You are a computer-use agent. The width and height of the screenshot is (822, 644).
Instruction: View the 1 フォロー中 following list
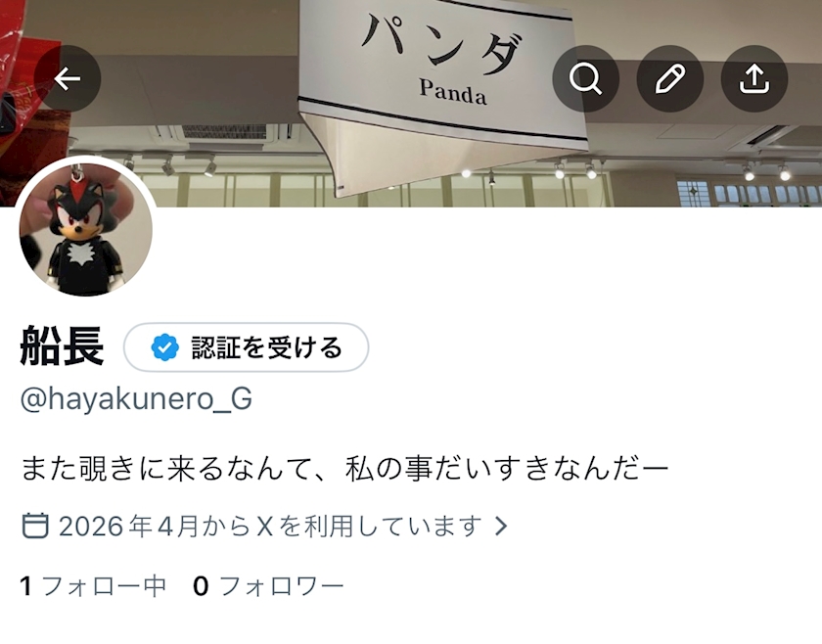tap(93, 586)
